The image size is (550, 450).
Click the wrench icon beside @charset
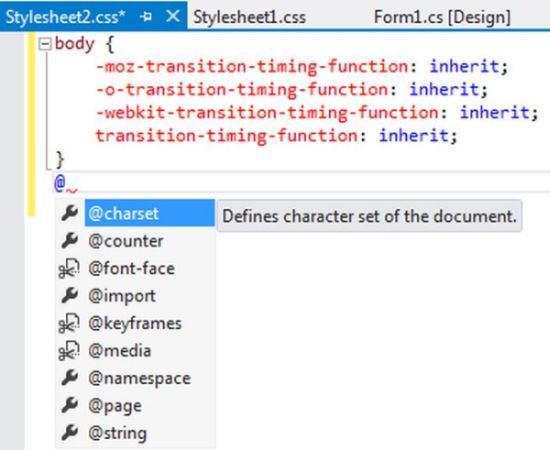69,213
